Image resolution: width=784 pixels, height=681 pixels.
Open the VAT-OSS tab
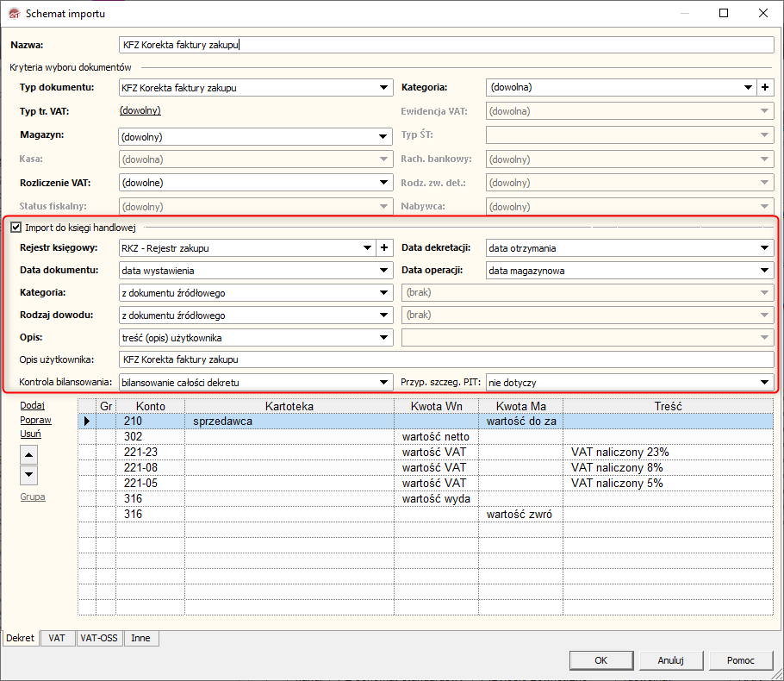(99, 638)
